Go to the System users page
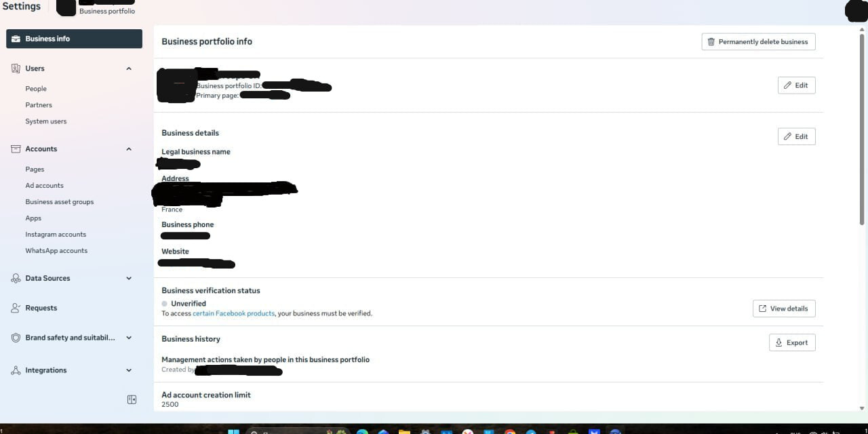 45,121
